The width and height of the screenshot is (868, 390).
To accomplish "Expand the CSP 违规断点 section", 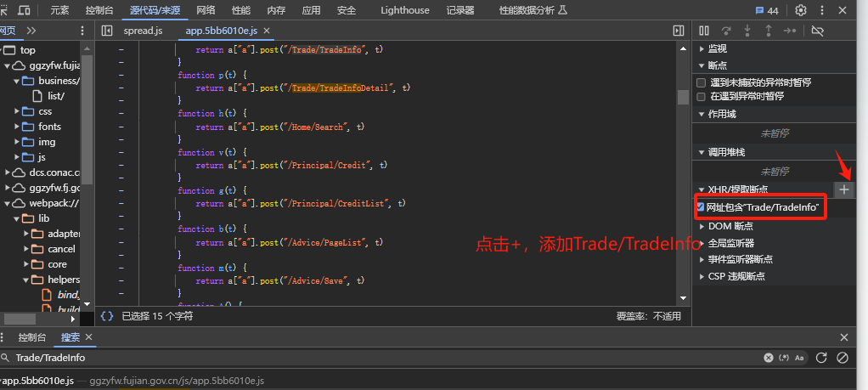I will click(x=702, y=276).
